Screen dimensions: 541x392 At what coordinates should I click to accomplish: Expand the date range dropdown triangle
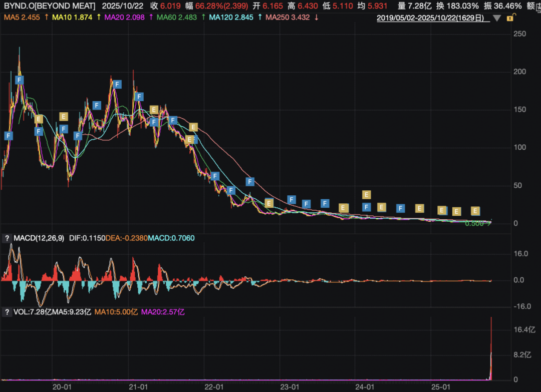click(496, 19)
